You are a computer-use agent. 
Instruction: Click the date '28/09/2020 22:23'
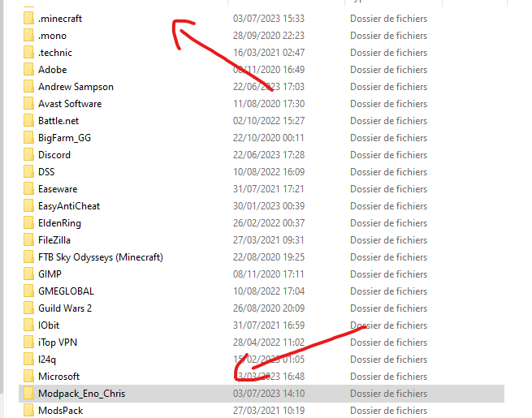[x=269, y=36]
